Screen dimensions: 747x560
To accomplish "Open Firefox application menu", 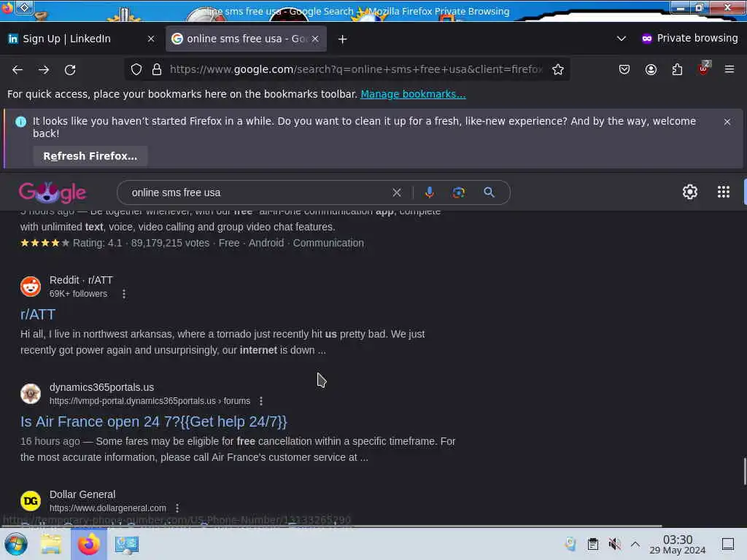I will pyautogui.click(x=729, y=69).
